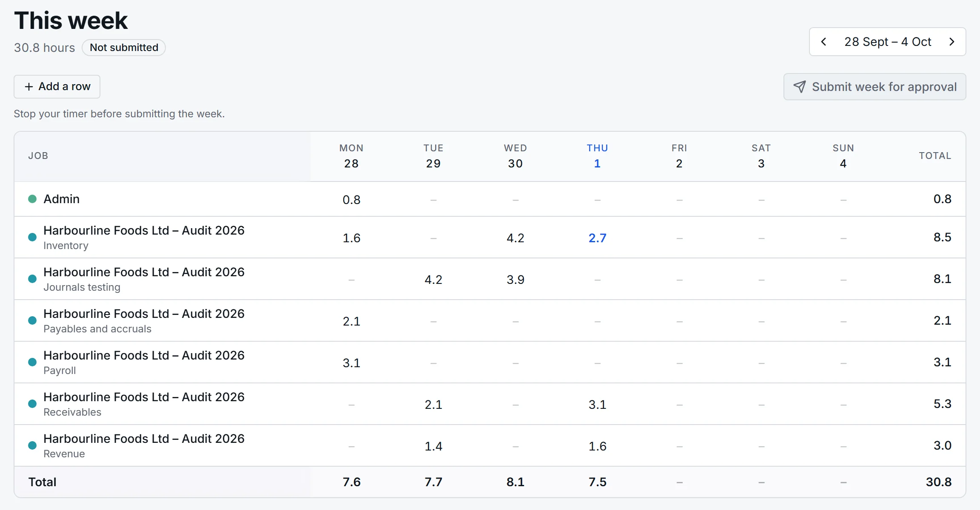
Task: Edit Revenue Tuesday hours 1.4
Action: click(x=433, y=446)
